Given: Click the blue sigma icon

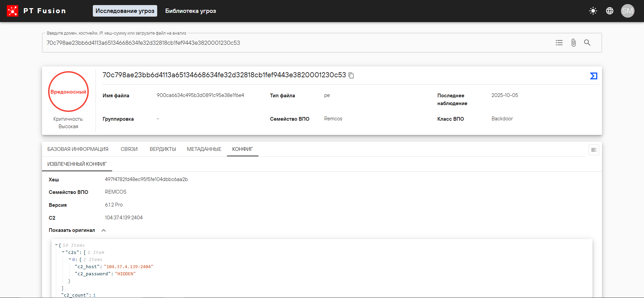Looking at the screenshot, I should [x=593, y=76].
